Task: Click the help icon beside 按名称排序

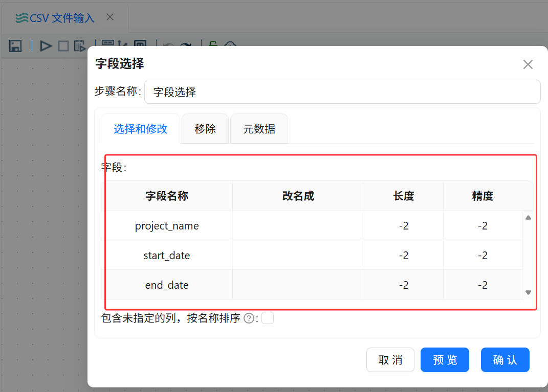Action: pos(249,318)
